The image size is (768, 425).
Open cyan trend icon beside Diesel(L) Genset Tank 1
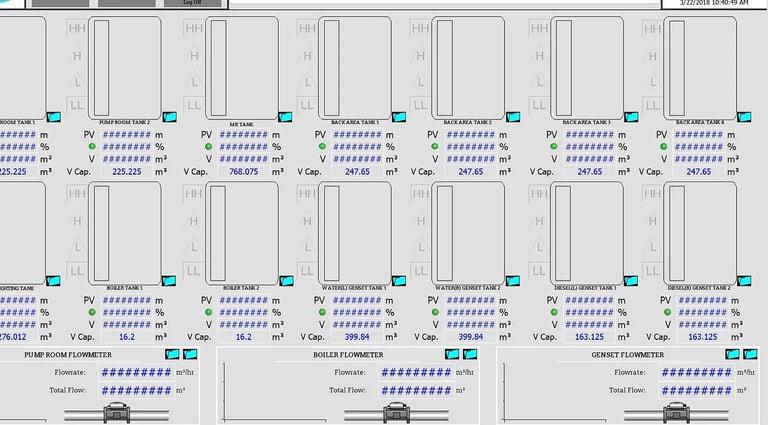631,281
